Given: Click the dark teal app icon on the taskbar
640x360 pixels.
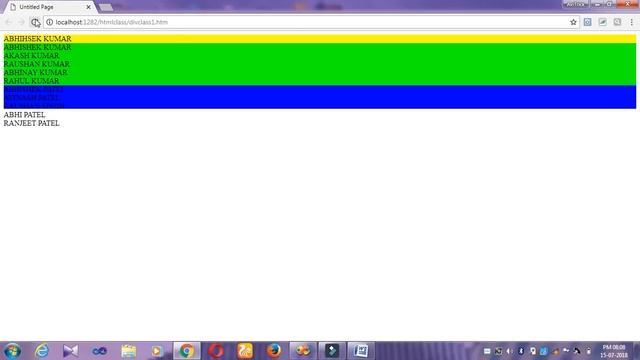Looking at the screenshot, I should (332, 351).
